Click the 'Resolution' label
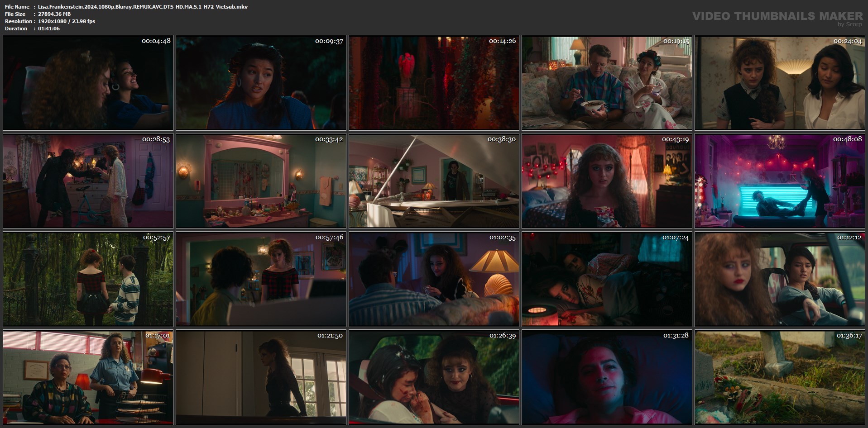This screenshot has height=428, width=868. (18, 21)
